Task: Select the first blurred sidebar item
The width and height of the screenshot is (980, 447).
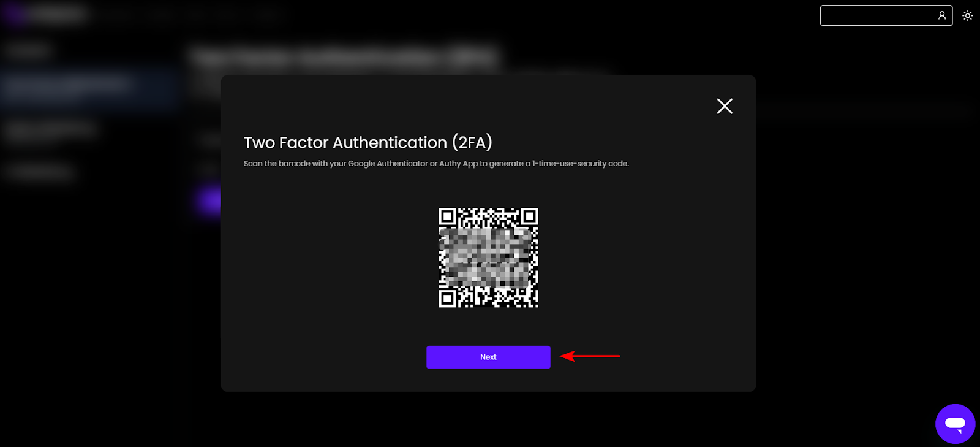Action: pyautogui.click(x=28, y=50)
